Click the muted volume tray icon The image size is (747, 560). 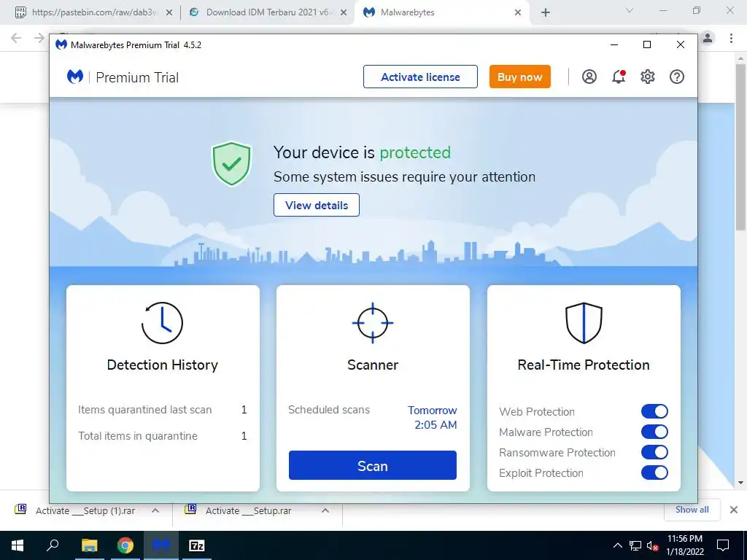pyautogui.click(x=653, y=545)
